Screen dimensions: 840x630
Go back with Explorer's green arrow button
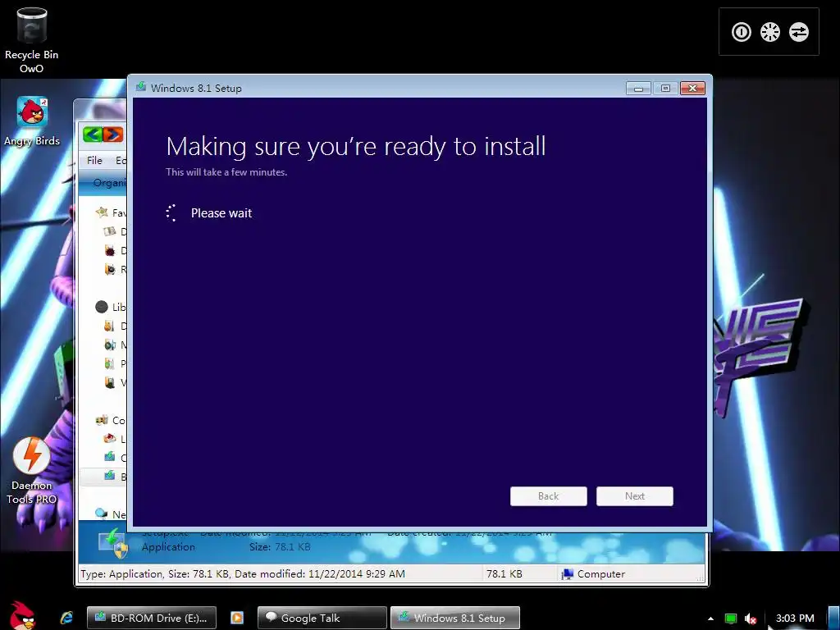pos(93,134)
